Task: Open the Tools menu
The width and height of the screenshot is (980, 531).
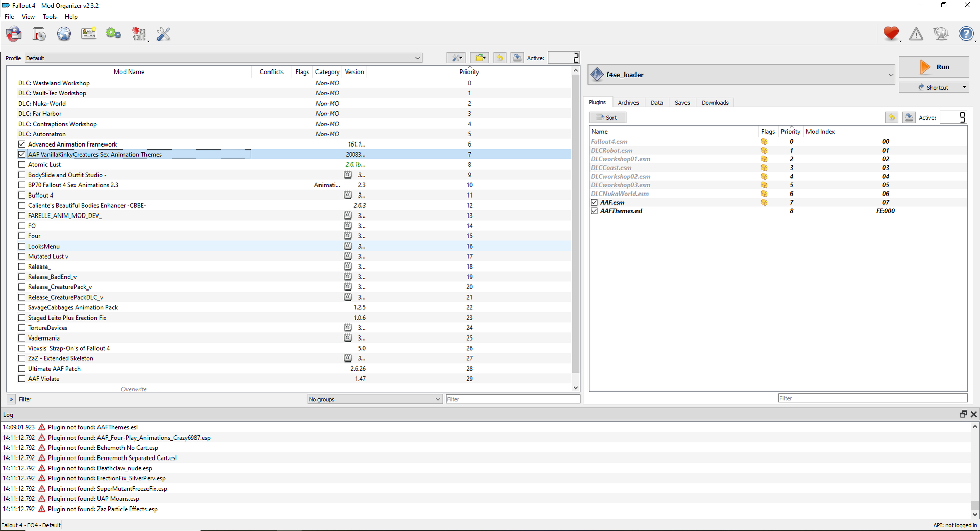Action: (50, 17)
